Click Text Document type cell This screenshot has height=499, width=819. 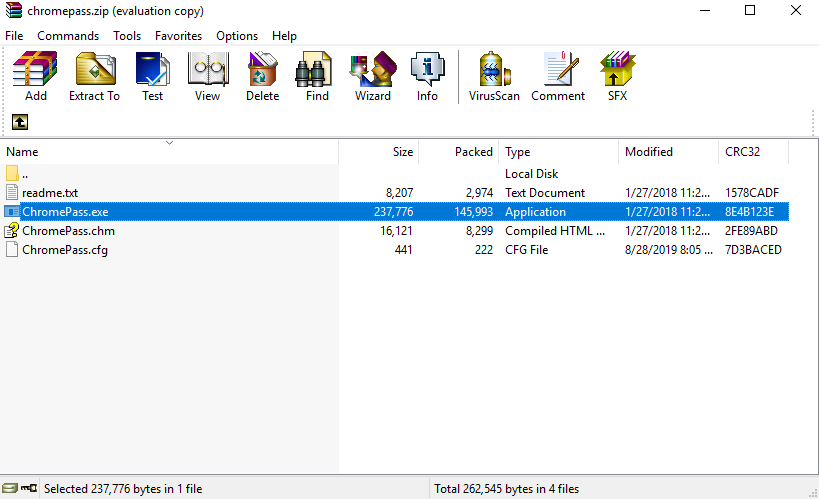coord(545,193)
